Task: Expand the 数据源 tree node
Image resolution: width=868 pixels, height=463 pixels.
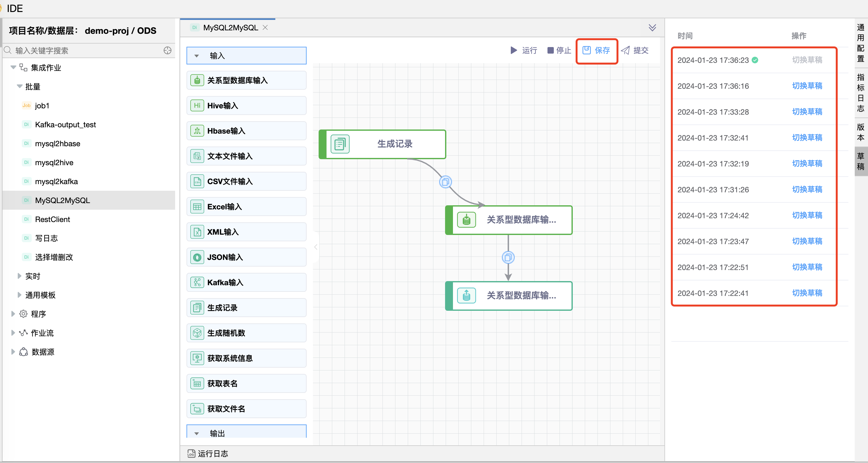Action: [x=13, y=352]
